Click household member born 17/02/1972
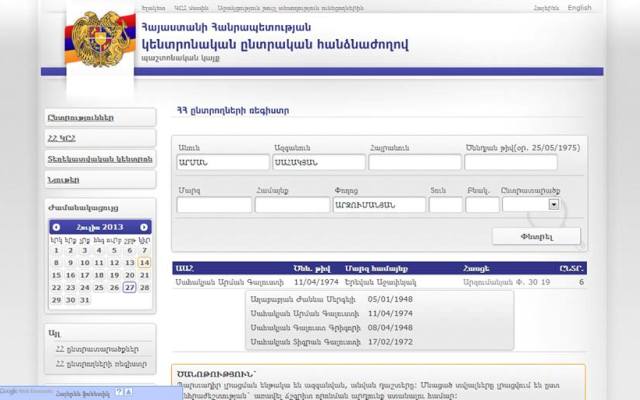640x400 pixels. 378,342
